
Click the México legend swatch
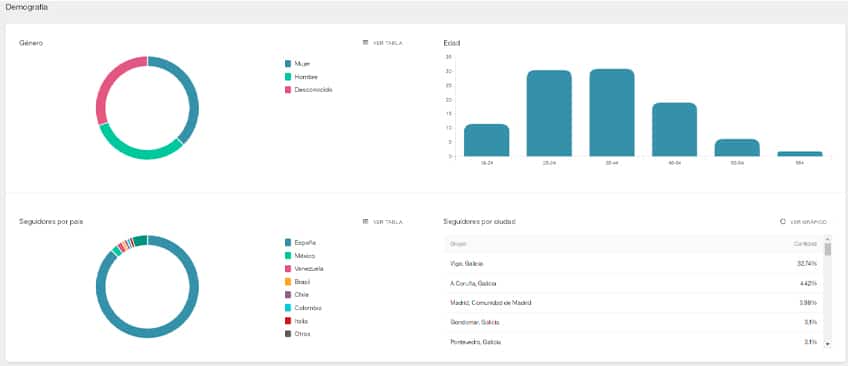click(288, 256)
